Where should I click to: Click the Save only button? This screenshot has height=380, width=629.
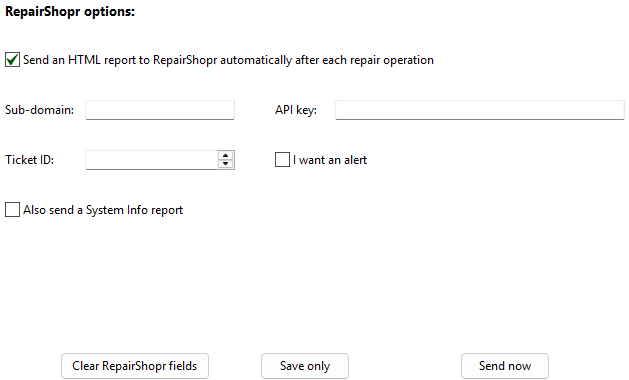pos(305,366)
